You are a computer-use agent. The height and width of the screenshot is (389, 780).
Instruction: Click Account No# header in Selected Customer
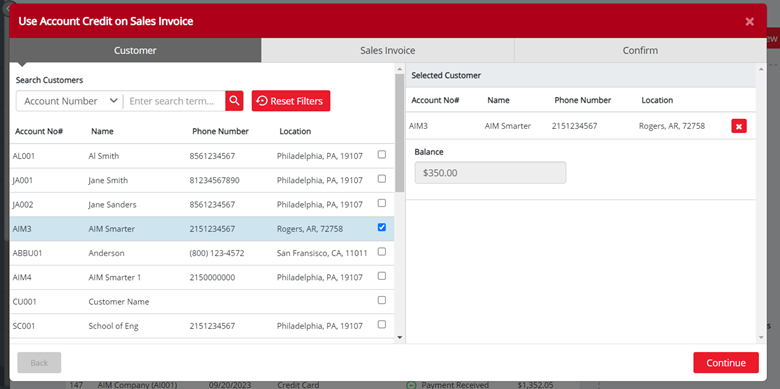[435, 100]
